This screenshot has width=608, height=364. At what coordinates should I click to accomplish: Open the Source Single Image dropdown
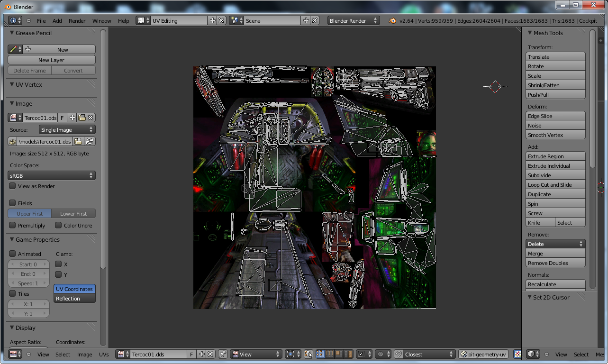pyautogui.click(x=67, y=129)
